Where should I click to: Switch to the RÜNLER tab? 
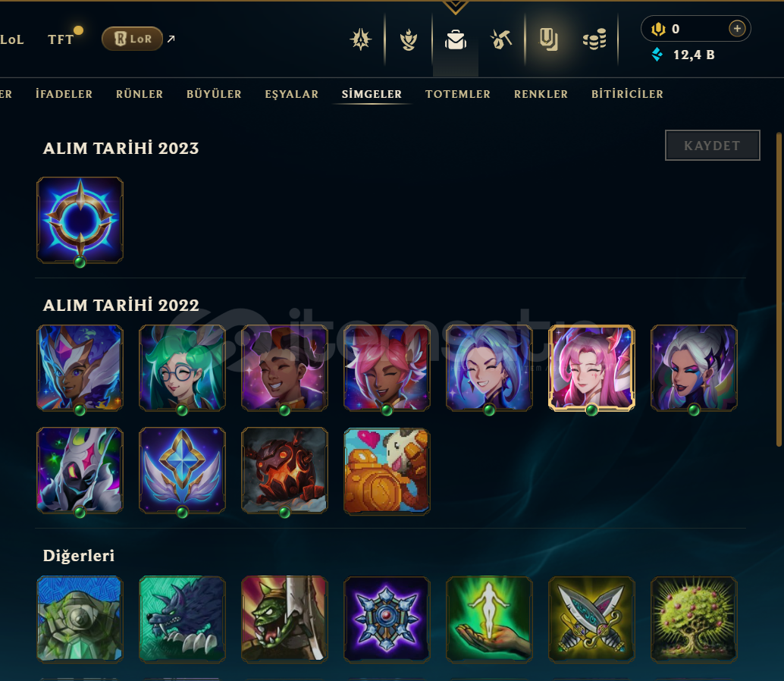(x=140, y=94)
